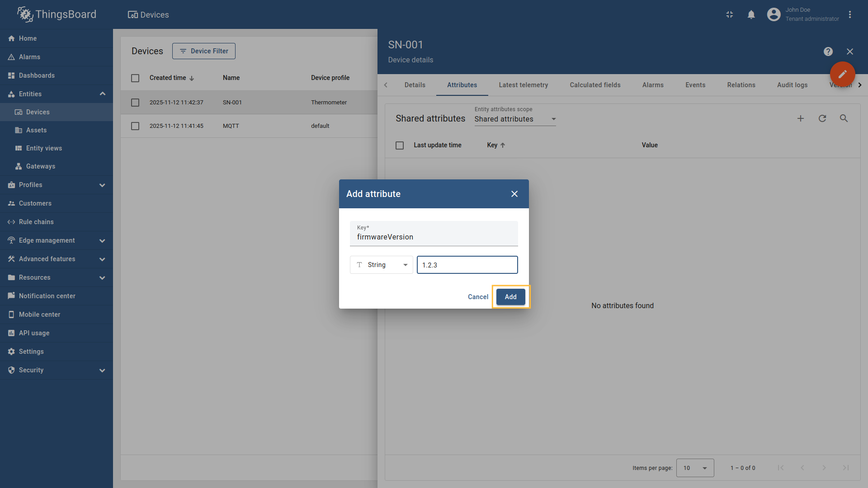Click the edit pencil floating button
This screenshot has height=488, width=868.
pyautogui.click(x=842, y=74)
